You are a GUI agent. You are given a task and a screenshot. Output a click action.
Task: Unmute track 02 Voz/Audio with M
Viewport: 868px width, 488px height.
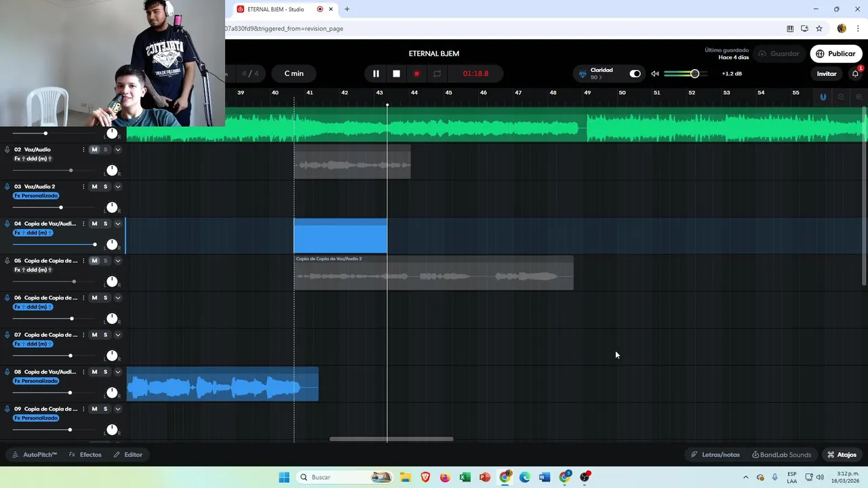(x=94, y=149)
